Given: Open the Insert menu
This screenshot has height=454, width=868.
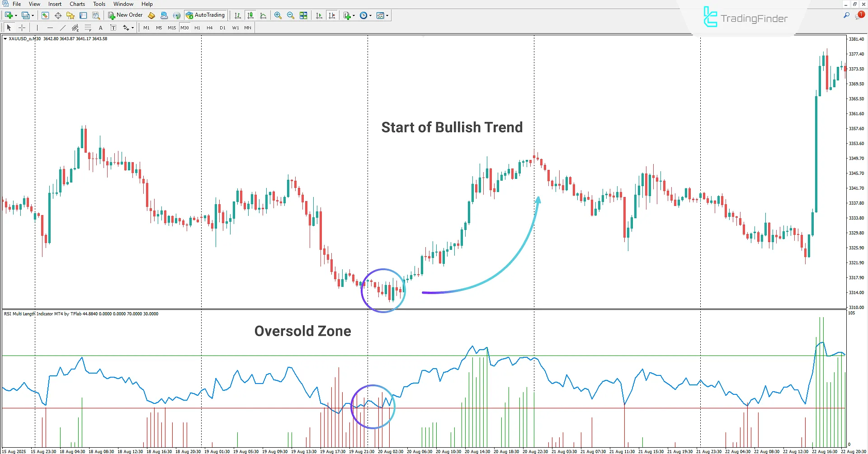Looking at the screenshot, I should tap(55, 4).
